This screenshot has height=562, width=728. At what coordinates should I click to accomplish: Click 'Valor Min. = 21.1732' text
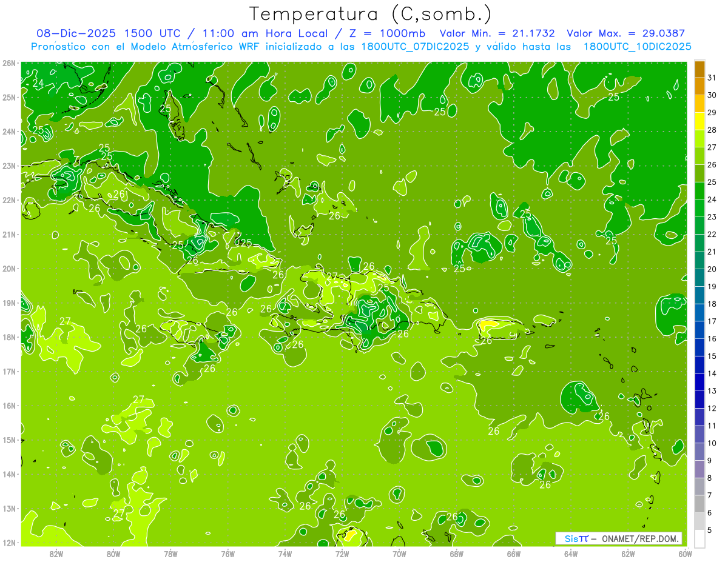(x=497, y=33)
